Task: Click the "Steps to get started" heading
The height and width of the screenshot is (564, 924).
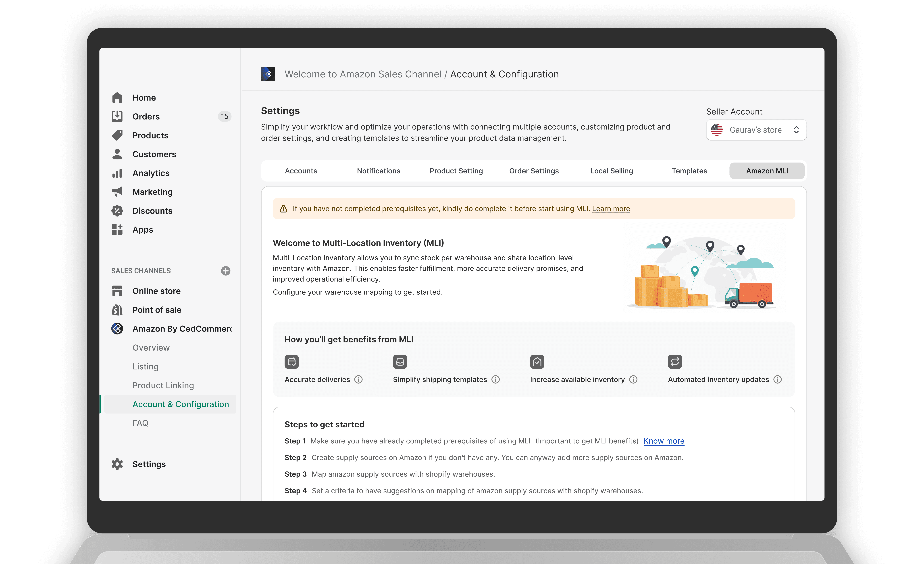Action: click(324, 425)
